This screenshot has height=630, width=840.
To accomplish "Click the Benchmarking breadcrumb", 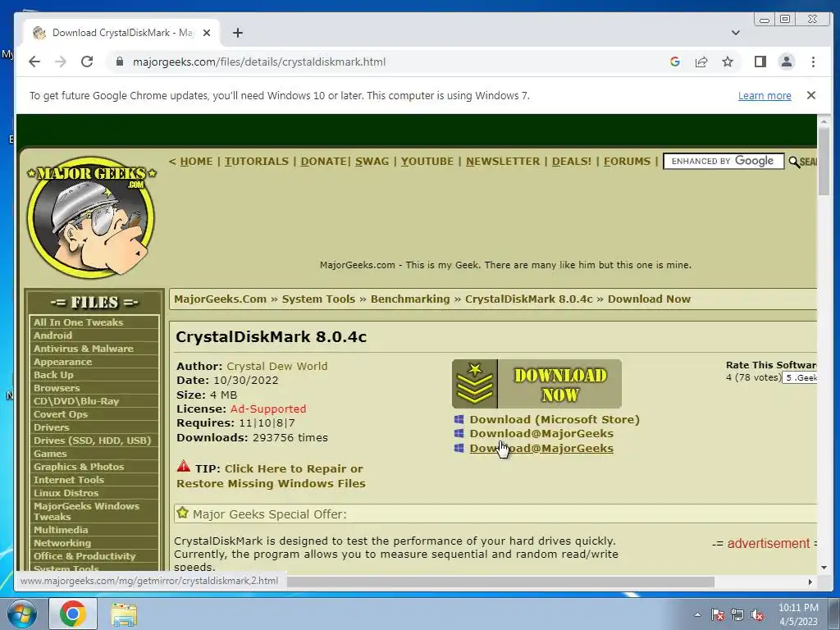I will point(410,299).
